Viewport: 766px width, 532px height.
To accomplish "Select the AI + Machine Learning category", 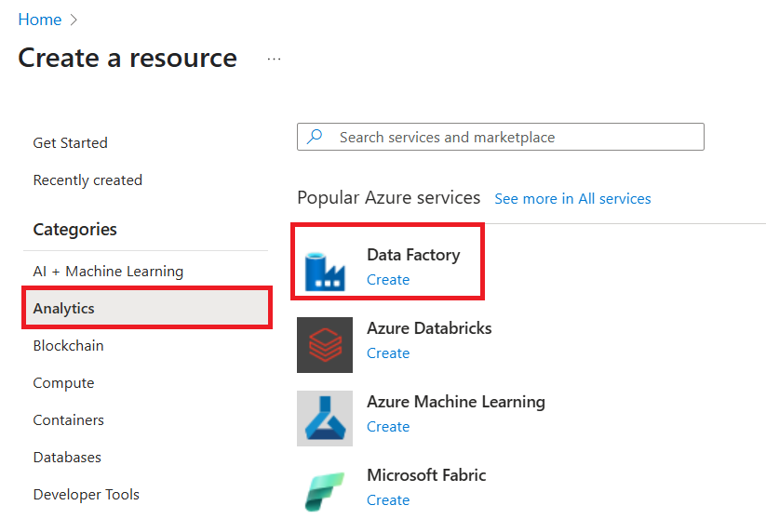I will 108,271.
